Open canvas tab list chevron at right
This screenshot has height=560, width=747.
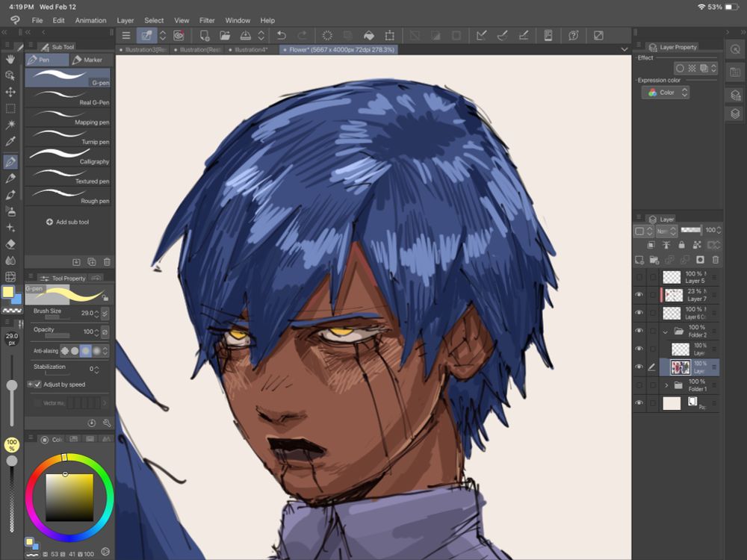[x=624, y=49]
